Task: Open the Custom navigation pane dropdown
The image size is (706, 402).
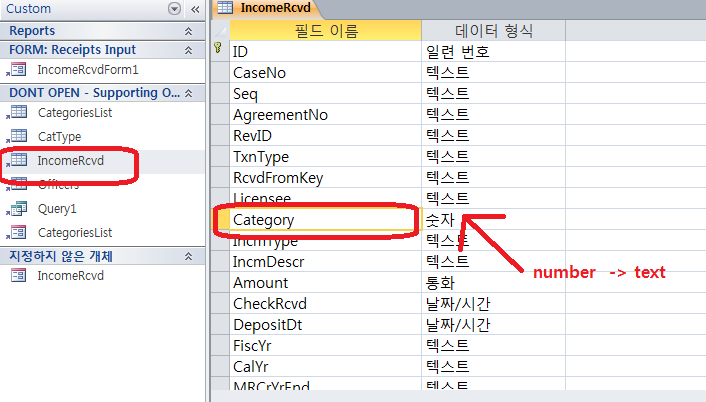Action: pos(174,9)
